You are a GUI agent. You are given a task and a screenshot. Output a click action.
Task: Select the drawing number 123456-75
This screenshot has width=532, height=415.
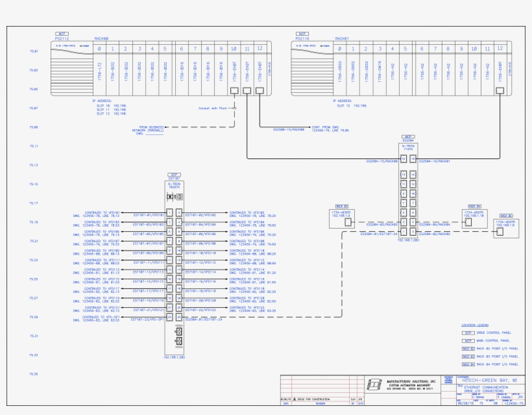[x=513, y=401]
